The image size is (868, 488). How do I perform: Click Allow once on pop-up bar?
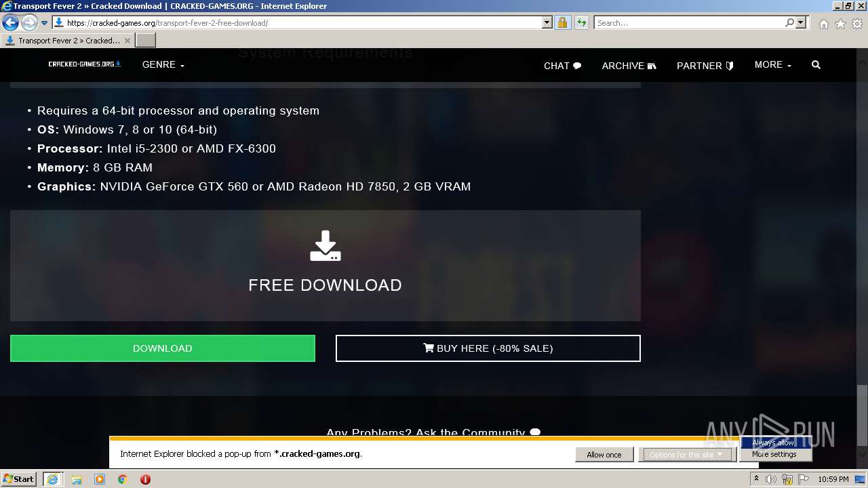pos(604,455)
